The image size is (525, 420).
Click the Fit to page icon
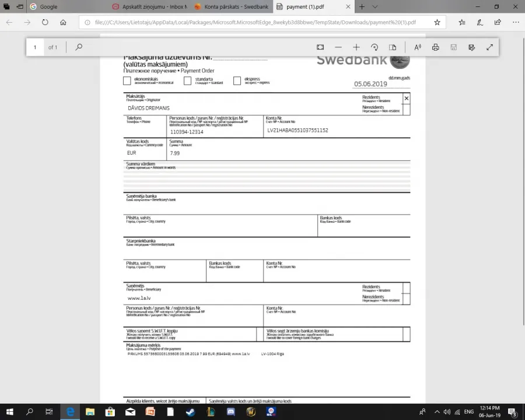pos(320,47)
